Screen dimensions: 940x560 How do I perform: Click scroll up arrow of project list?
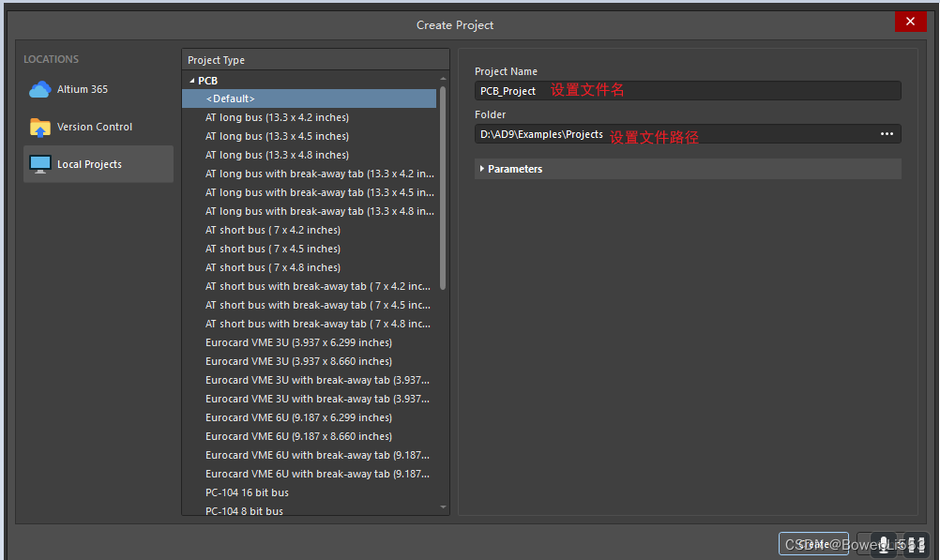pyautogui.click(x=443, y=79)
